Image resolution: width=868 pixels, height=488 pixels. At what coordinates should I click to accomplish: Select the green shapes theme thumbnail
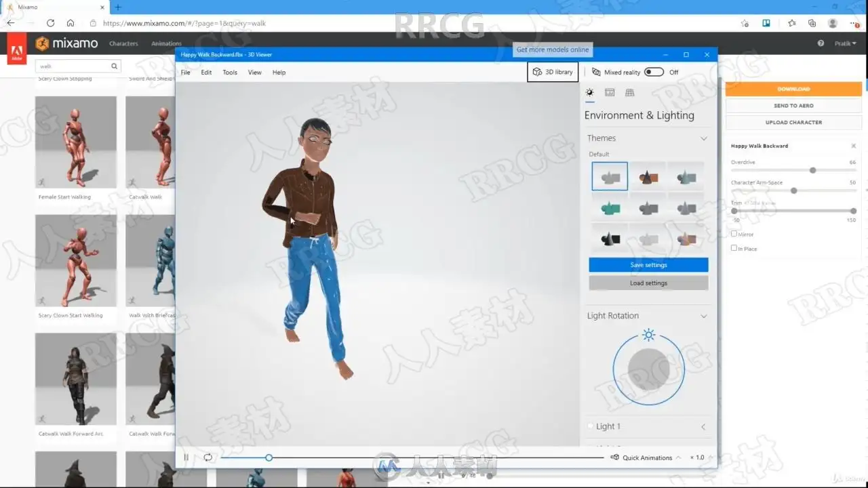point(610,207)
